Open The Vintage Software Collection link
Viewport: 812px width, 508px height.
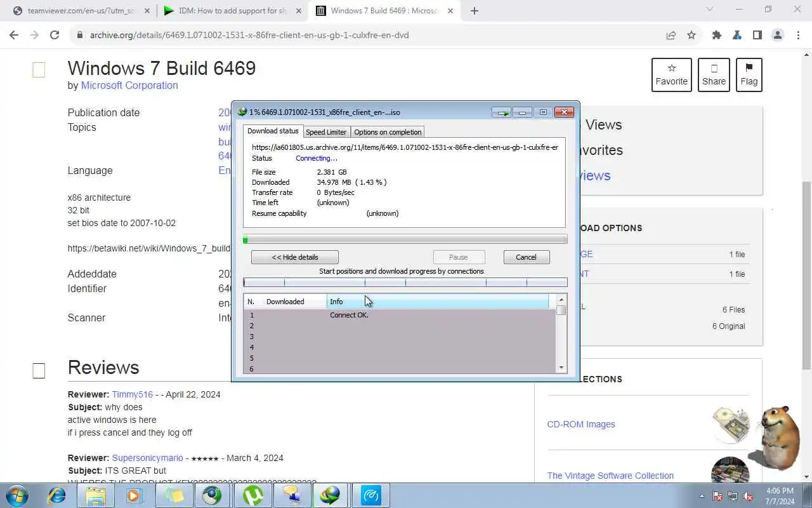[x=610, y=476]
